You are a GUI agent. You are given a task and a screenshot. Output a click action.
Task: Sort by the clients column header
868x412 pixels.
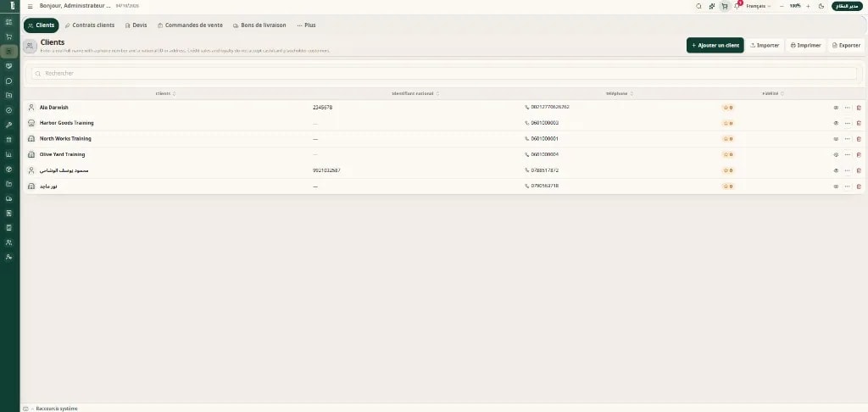click(x=165, y=93)
